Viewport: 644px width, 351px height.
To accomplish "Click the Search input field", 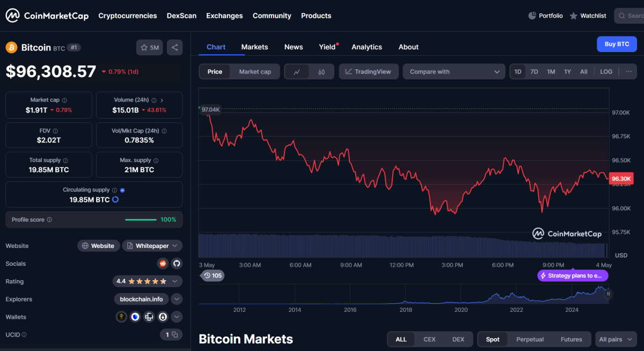I will (629, 16).
